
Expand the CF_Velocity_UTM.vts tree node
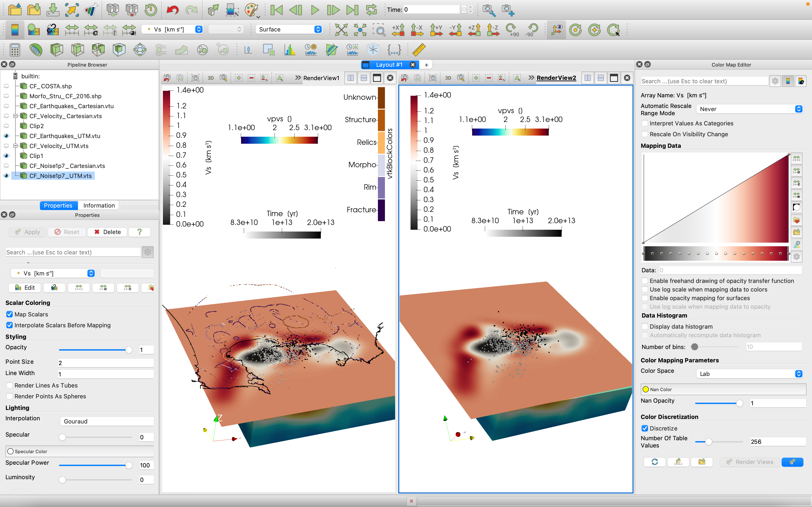click(x=15, y=146)
